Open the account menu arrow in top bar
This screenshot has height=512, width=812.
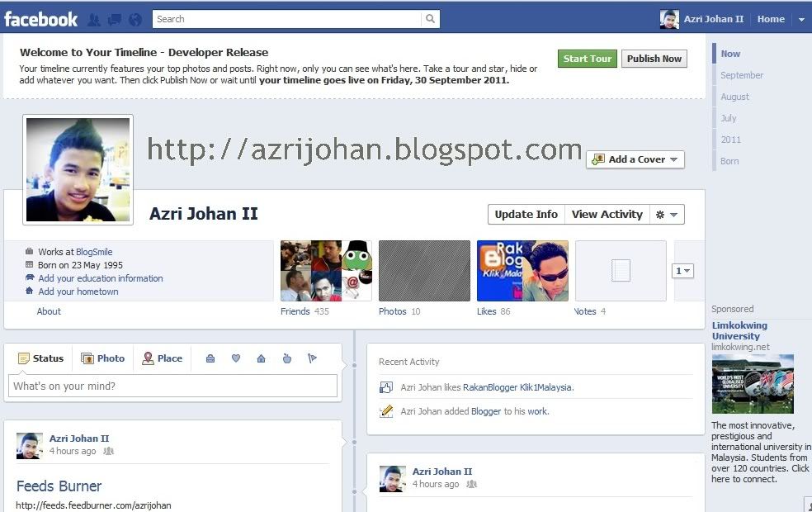pyautogui.click(x=801, y=20)
